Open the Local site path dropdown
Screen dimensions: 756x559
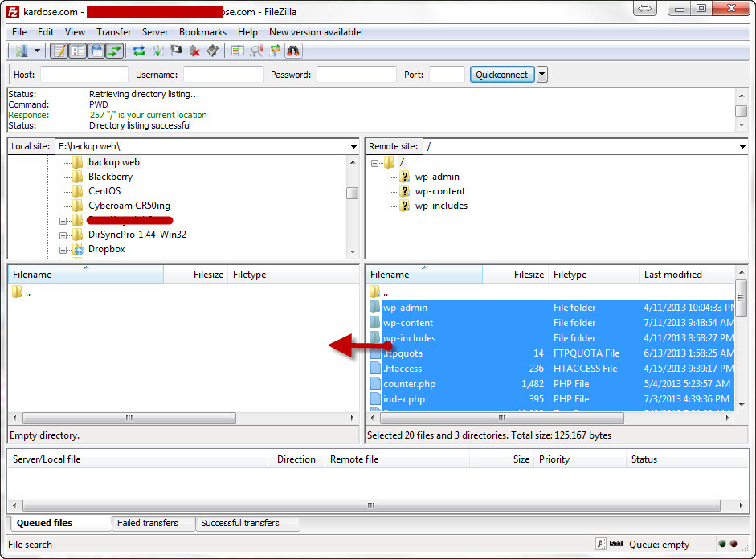tap(353, 146)
